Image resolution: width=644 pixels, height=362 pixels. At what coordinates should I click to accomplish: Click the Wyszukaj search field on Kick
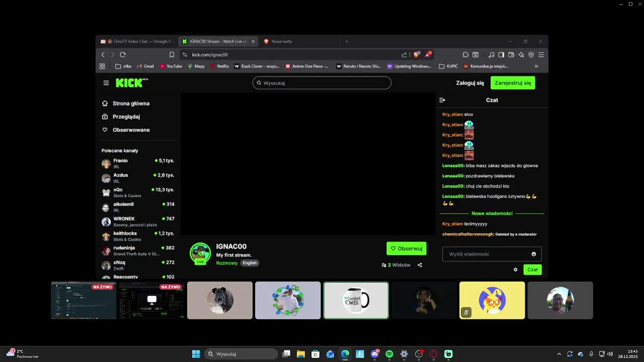tap(322, 83)
